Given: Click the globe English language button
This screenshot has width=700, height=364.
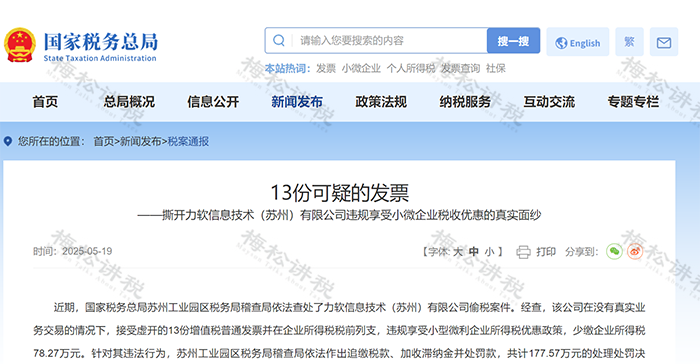Looking at the screenshot, I should click(578, 42).
